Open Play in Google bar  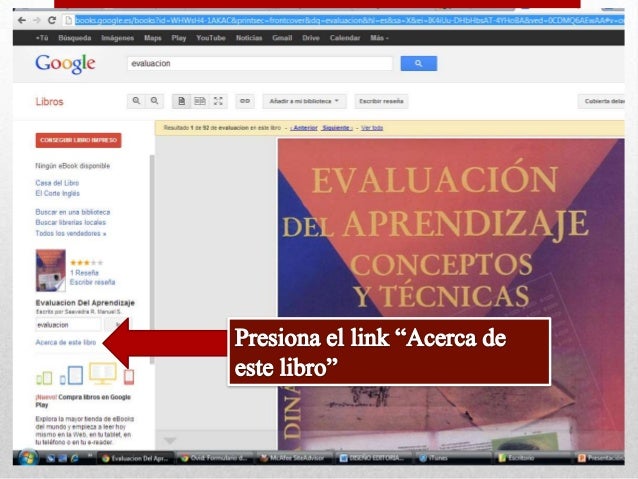[179, 38]
